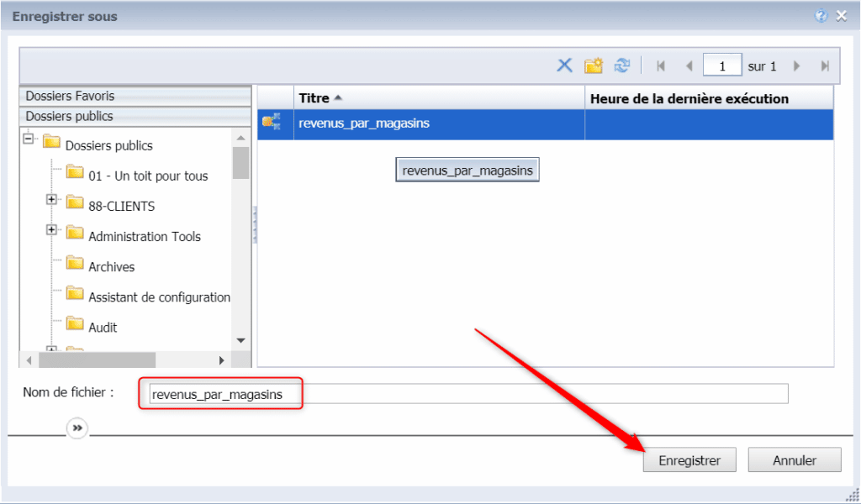The image size is (861, 504).
Task: Click the Enregistrer button
Action: pyautogui.click(x=689, y=460)
